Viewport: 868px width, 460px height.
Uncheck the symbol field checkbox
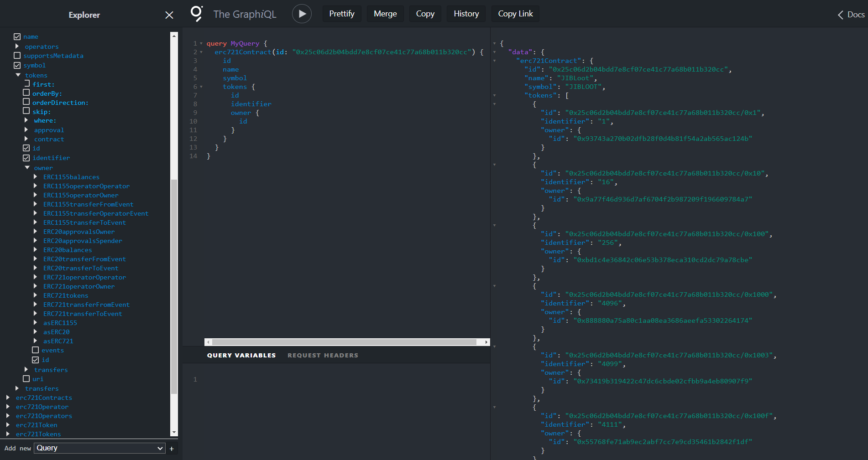coord(17,65)
